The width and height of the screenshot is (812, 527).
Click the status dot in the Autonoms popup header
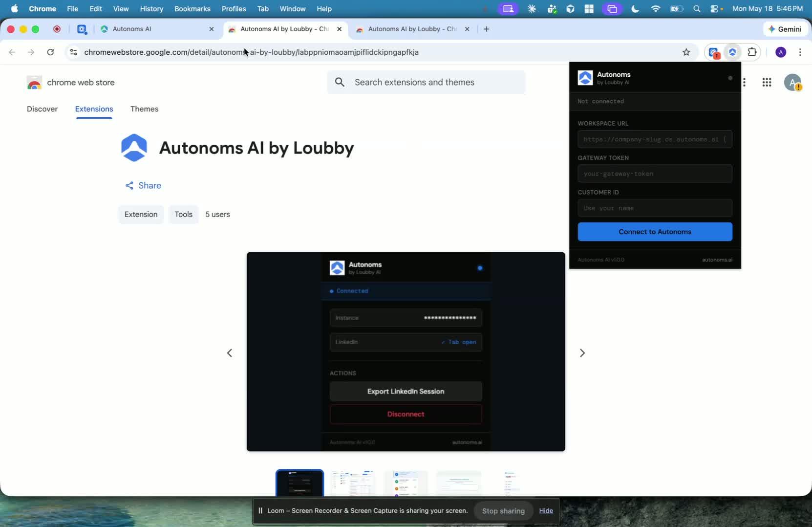click(730, 78)
